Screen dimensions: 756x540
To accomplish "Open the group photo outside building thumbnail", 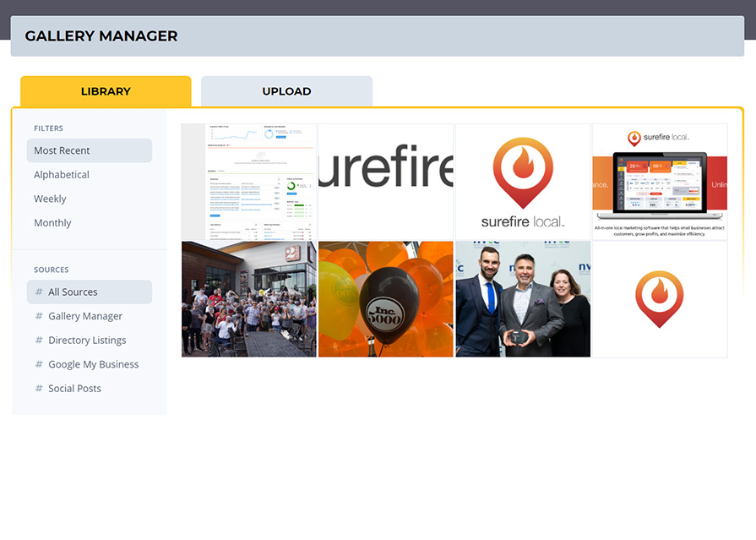I will [249, 299].
